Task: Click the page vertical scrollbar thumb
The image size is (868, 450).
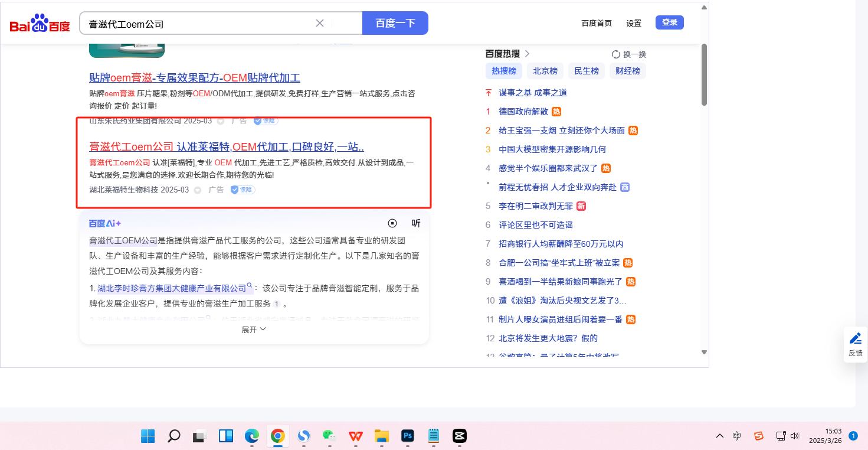Action: [704, 74]
